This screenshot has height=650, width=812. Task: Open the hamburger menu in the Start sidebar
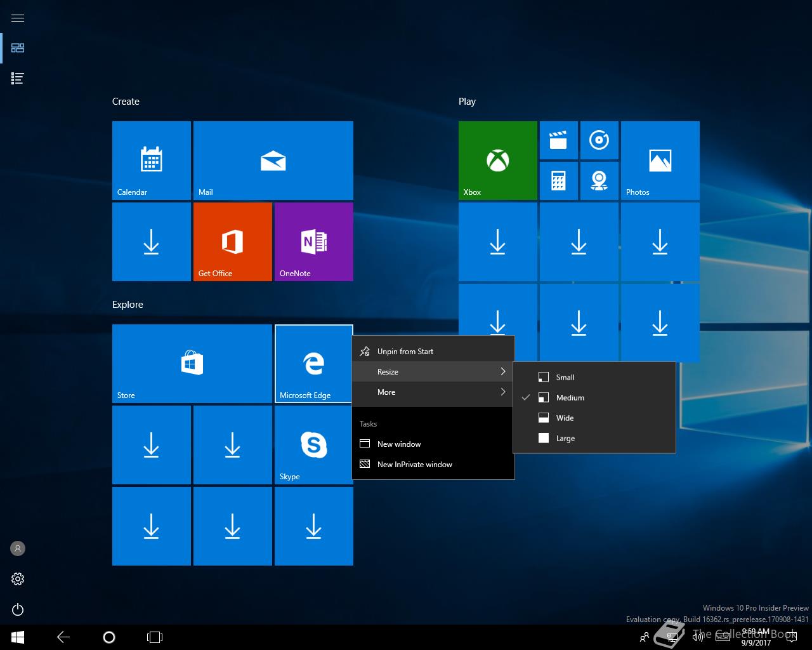point(18,18)
